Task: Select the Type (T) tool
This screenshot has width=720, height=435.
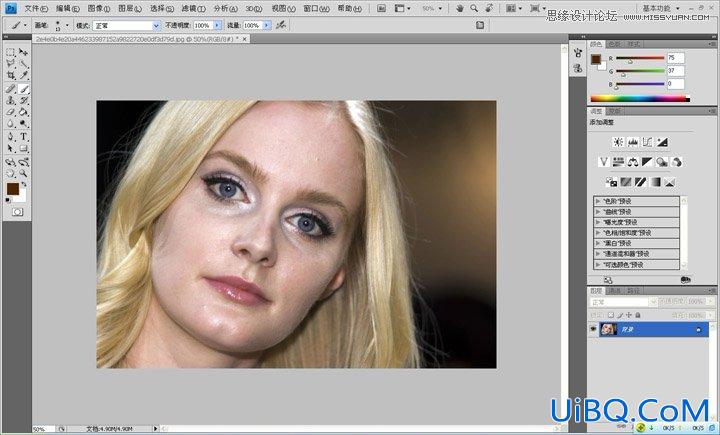Action: [x=23, y=136]
